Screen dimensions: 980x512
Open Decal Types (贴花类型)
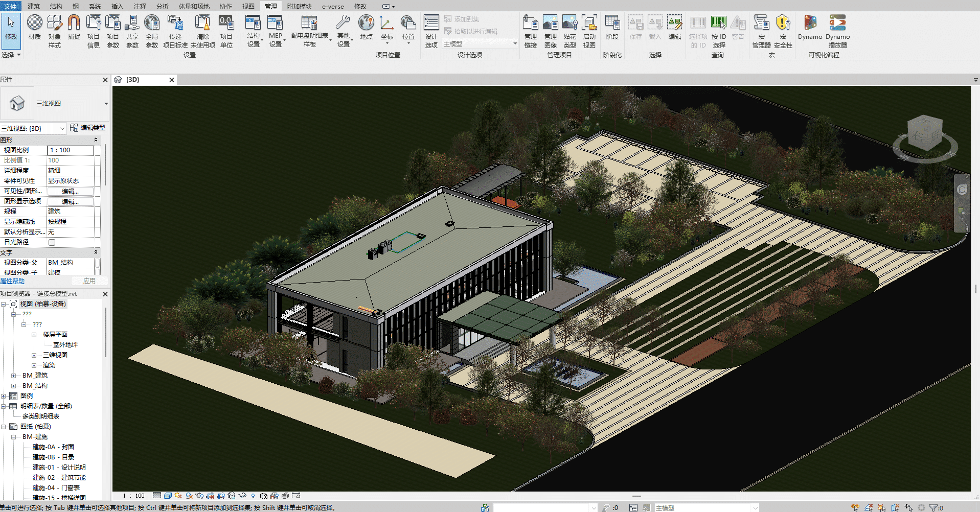coord(570,32)
